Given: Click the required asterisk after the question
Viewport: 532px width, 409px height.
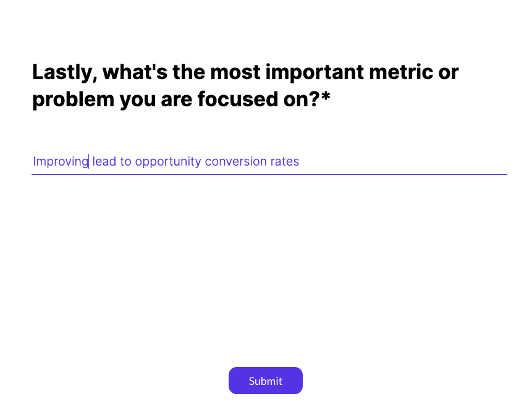Looking at the screenshot, I should (326, 99).
